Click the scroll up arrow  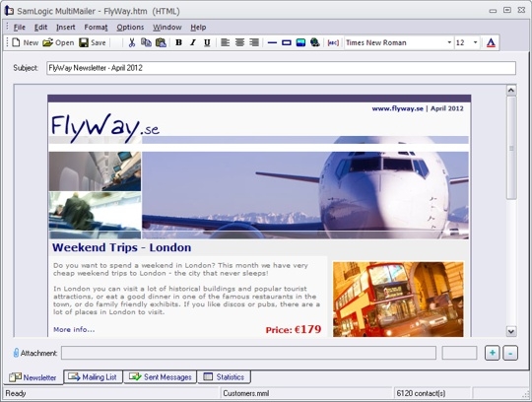[x=511, y=91]
